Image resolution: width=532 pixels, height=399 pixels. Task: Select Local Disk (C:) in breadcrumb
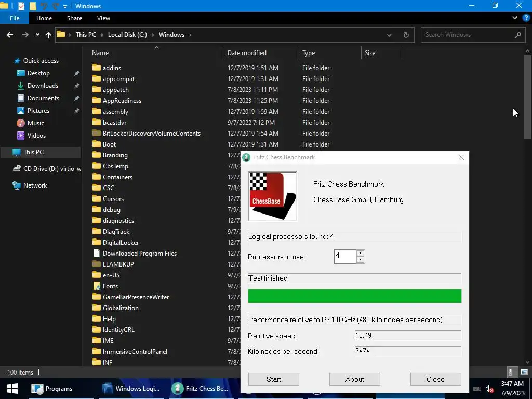[127, 35]
